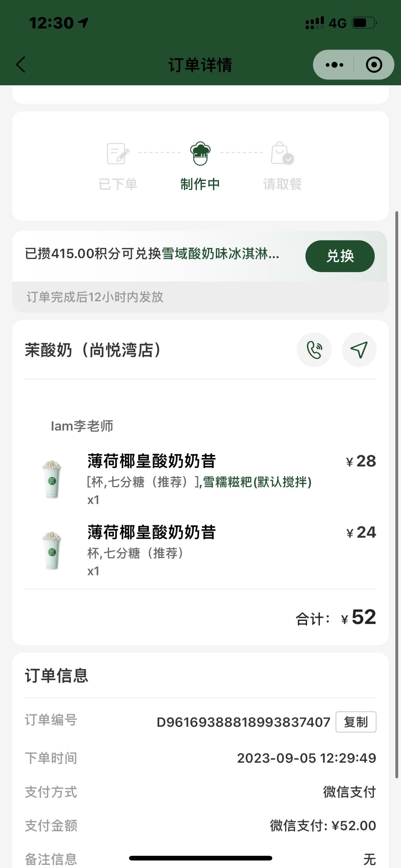Tap the order number text
401x868 pixels.
(243, 722)
